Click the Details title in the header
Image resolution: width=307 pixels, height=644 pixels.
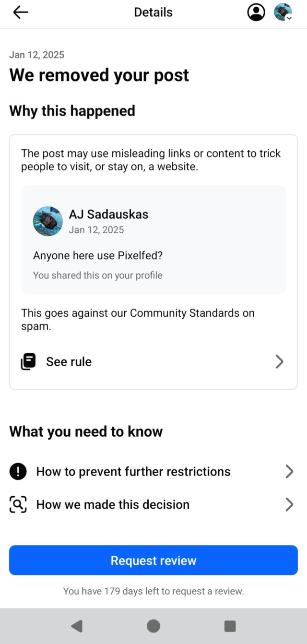click(153, 12)
